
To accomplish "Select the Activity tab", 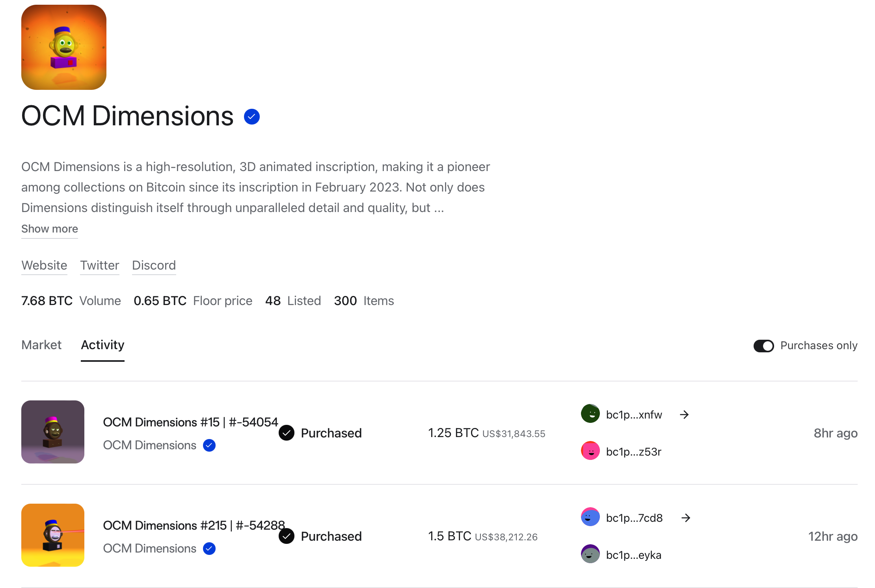I will 102,345.
